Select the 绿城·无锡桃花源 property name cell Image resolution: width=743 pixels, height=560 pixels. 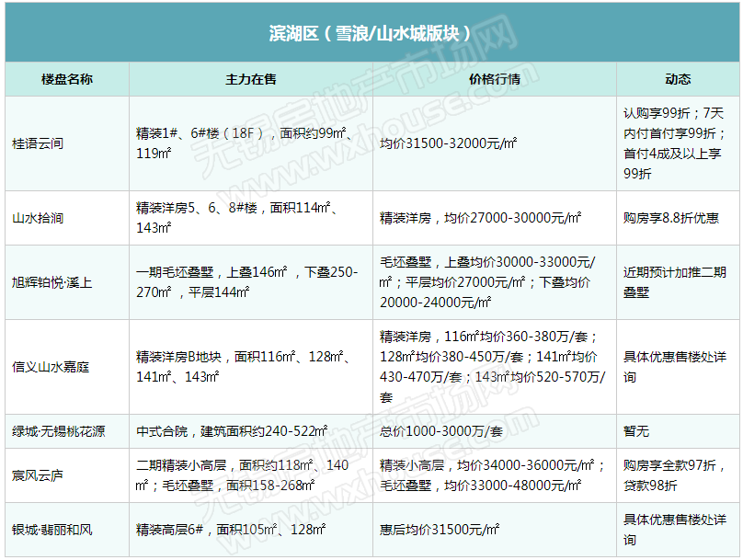[57, 431]
